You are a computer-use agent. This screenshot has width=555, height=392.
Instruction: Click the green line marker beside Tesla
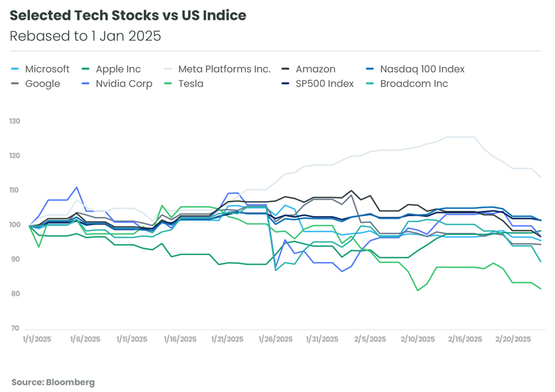point(169,84)
